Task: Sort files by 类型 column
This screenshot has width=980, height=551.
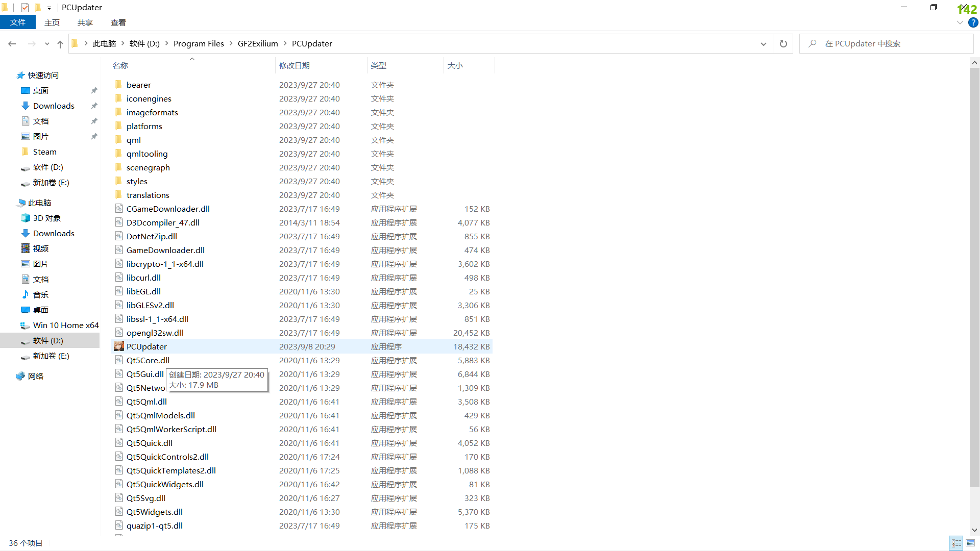Action: tap(379, 65)
